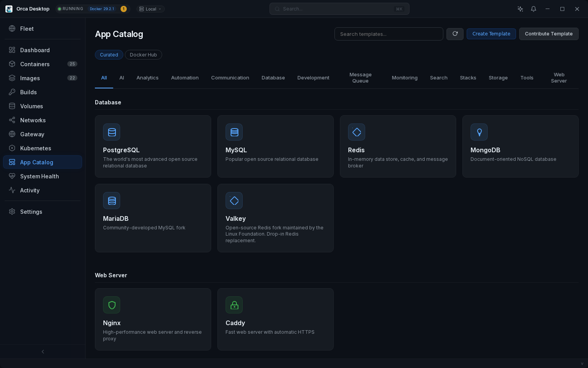Screen dimensions: 588x368
Task: Switch to the AI category tab
Action: coord(122,78)
